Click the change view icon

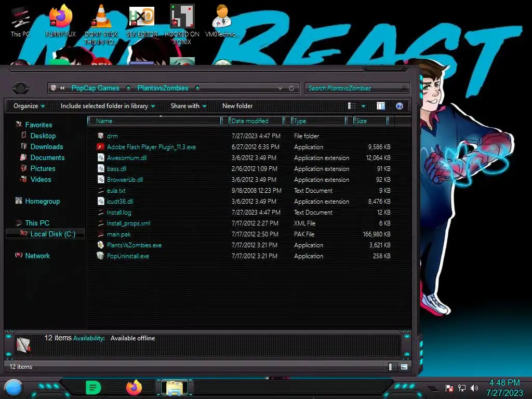coord(352,106)
